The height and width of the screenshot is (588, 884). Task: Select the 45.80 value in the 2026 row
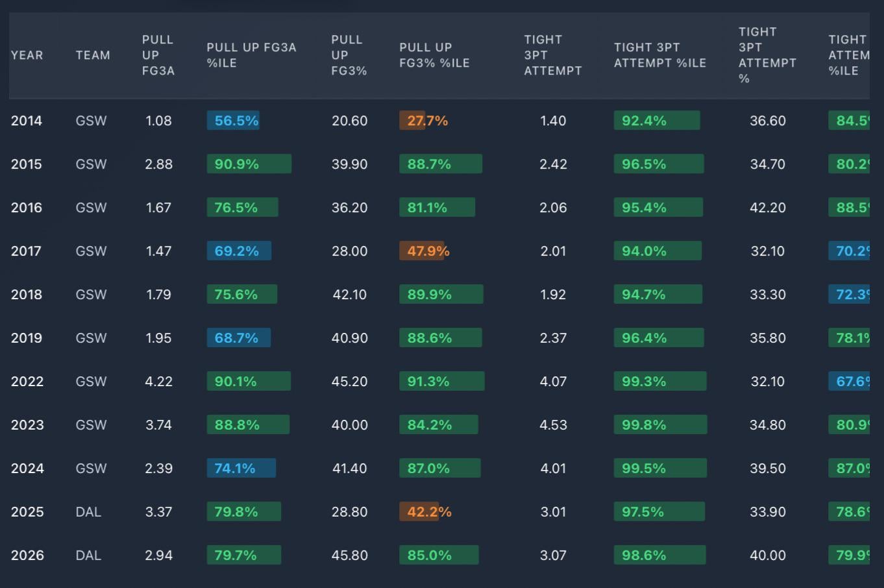[350, 555]
